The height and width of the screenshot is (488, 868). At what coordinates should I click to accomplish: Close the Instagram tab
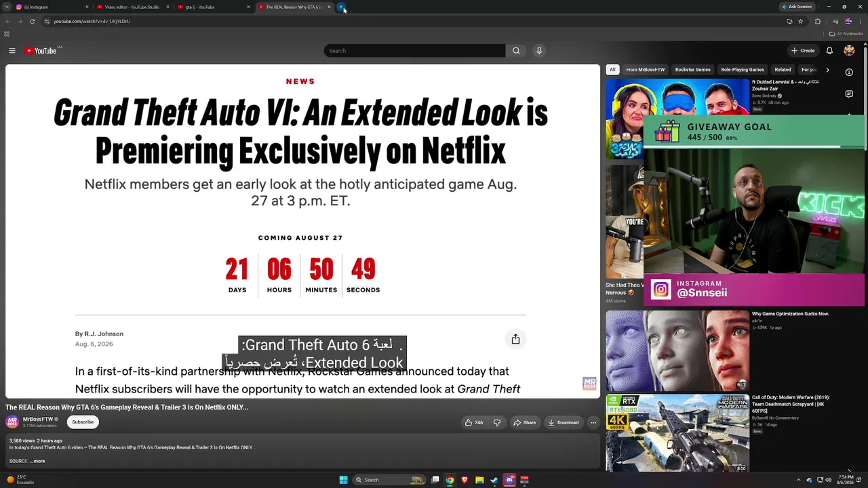coord(87,7)
